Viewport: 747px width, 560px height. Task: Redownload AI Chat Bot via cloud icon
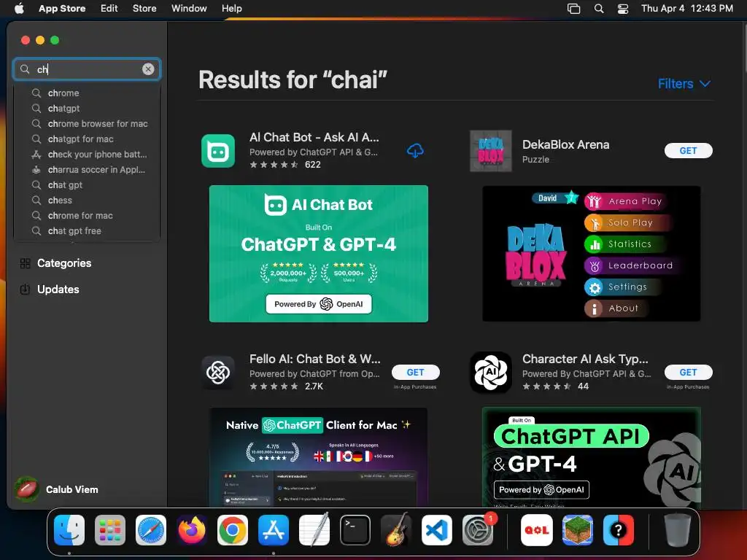(x=415, y=150)
